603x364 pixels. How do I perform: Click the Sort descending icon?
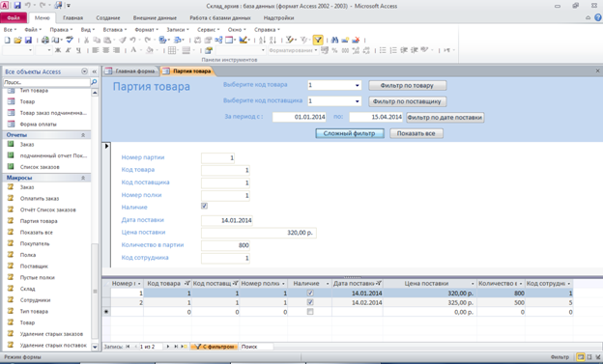click(273, 40)
